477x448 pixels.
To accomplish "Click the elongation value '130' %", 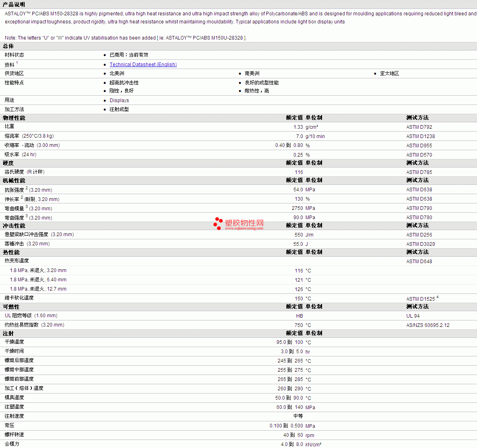I will click(299, 199).
